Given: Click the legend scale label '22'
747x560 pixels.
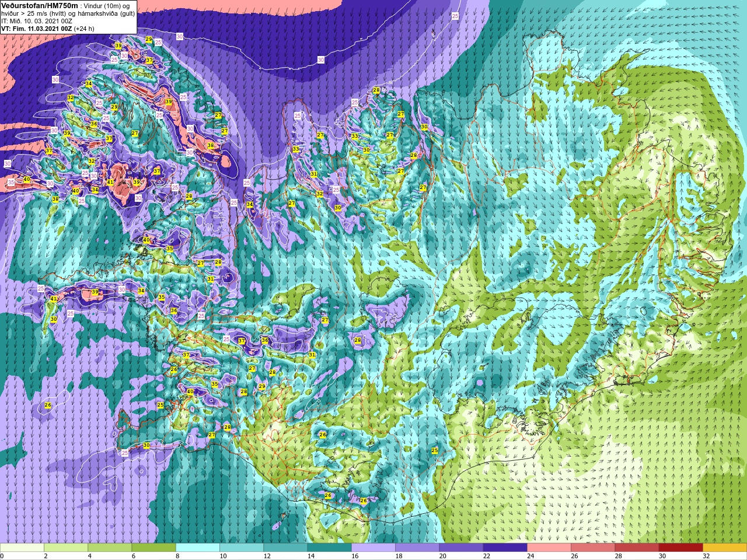Looking at the screenshot, I should [x=486, y=556].
